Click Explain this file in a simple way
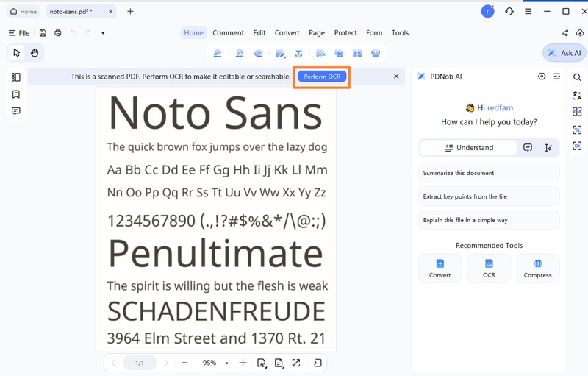588x376 pixels. 489,220
